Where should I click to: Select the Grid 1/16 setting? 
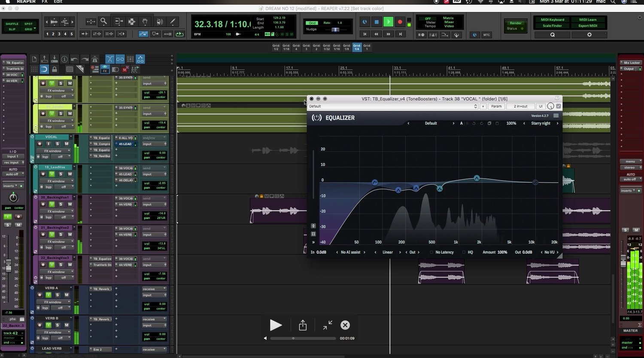pyautogui.click(x=337, y=47)
